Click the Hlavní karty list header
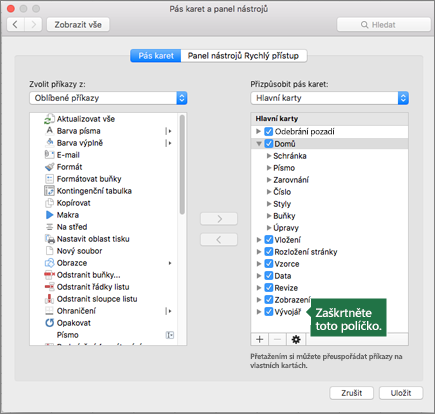This screenshot has height=414, width=435. point(329,119)
